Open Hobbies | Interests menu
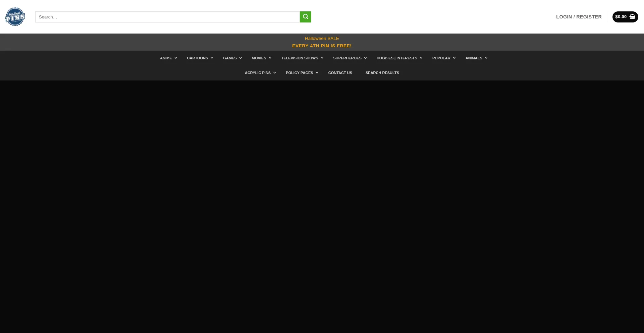This screenshot has width=644, height=333. point(397,58)
